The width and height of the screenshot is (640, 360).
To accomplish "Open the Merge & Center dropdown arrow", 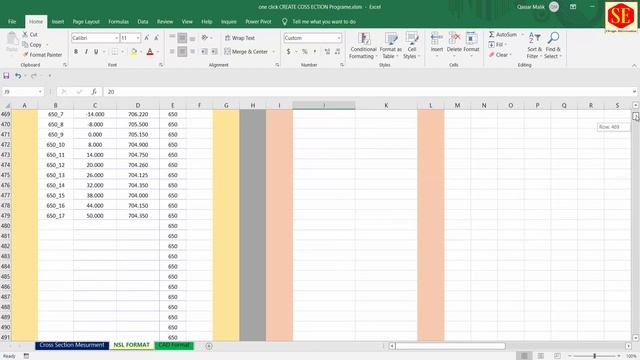I will click(273, 52).
